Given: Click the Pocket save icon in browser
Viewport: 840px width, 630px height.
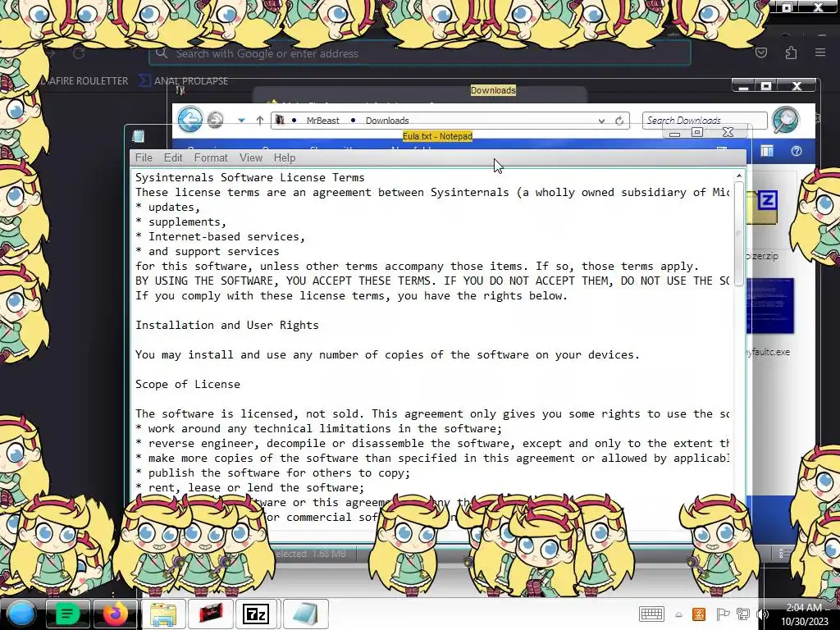Looking at the screenshot, I should [x=760, y=52].
